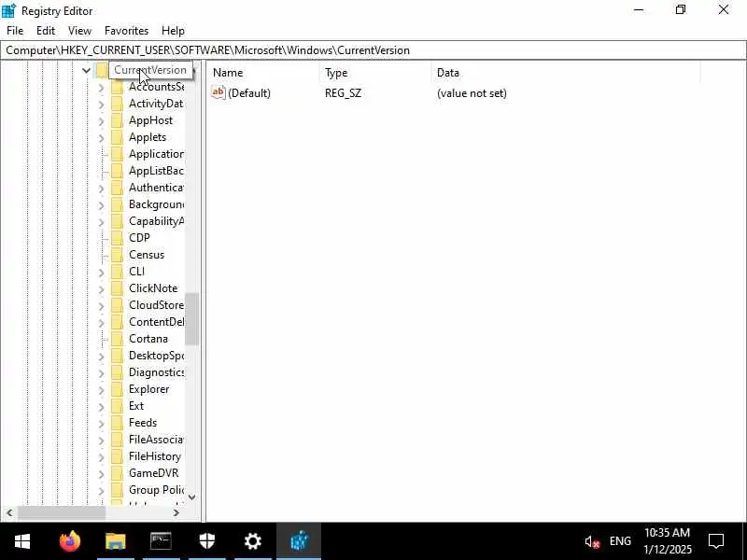Select the Applets folder icon

(117, 137)
